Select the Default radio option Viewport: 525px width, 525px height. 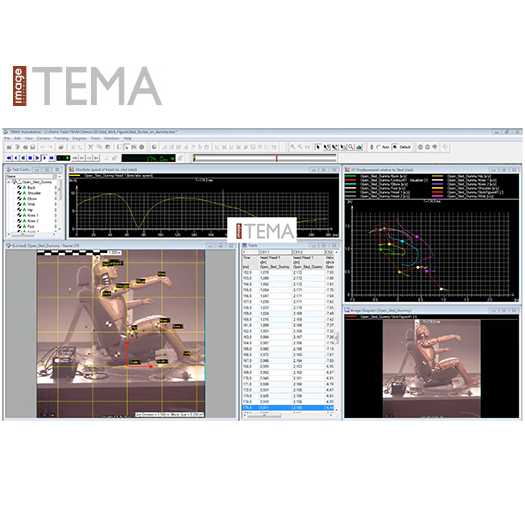click(401, 147)
